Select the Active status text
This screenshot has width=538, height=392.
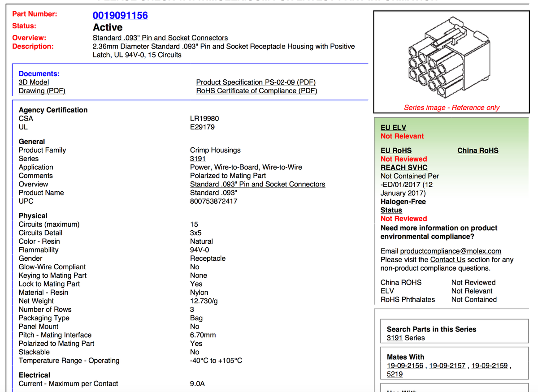(x=108, y=27)
